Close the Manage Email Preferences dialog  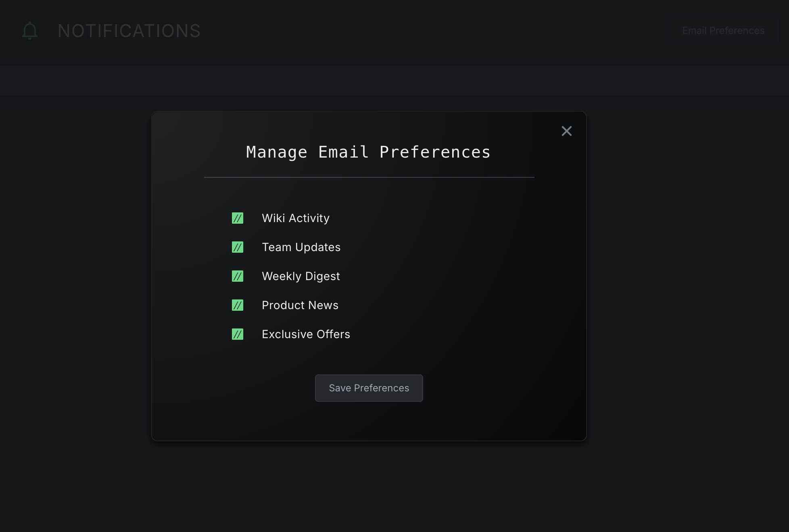point(566,131)
